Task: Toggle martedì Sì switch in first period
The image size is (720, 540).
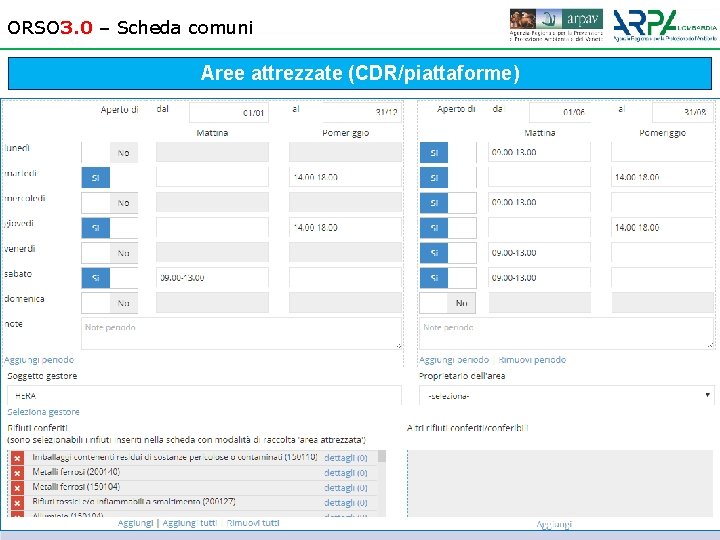Action: point(110,178)
